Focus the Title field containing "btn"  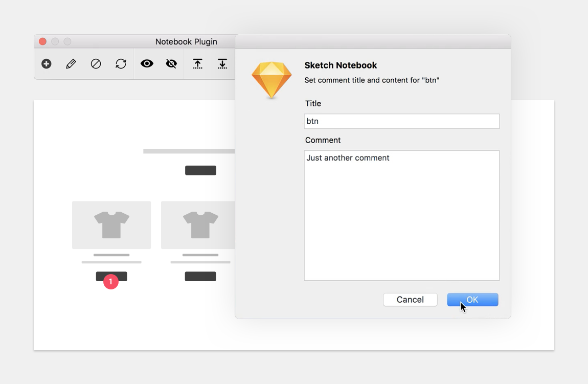click(401, 121)
